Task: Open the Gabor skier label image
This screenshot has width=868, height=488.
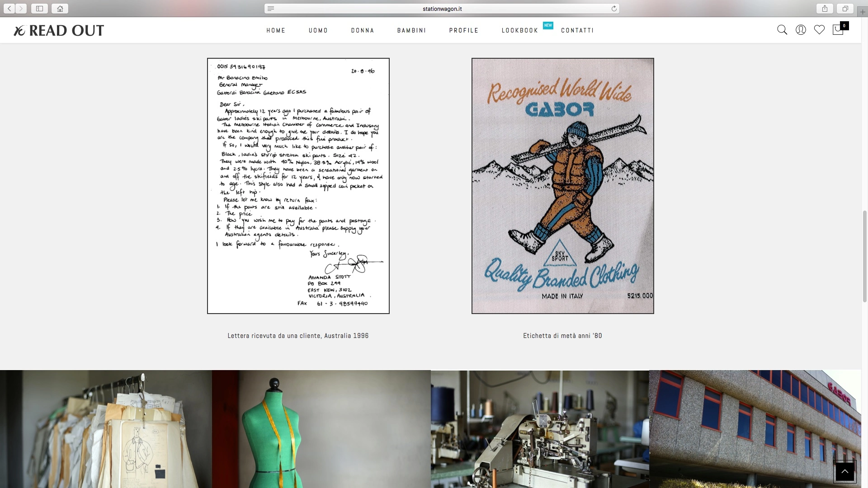Action: pos(563,186)
